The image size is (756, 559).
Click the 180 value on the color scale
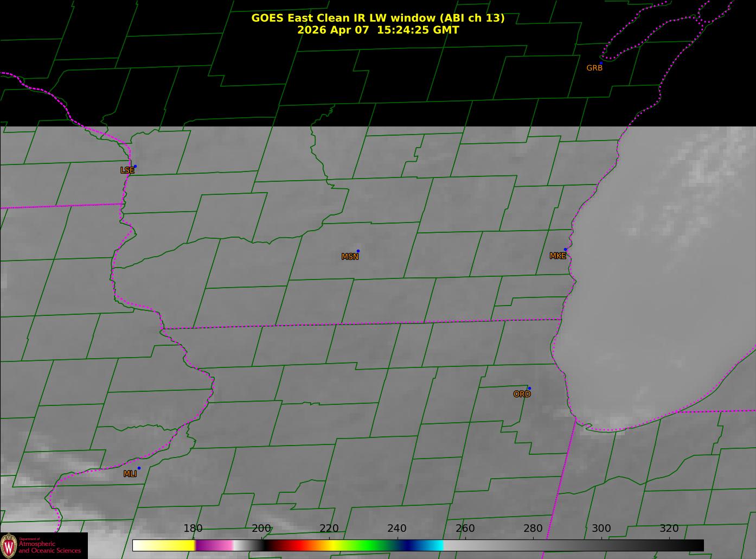pos(193,529)
